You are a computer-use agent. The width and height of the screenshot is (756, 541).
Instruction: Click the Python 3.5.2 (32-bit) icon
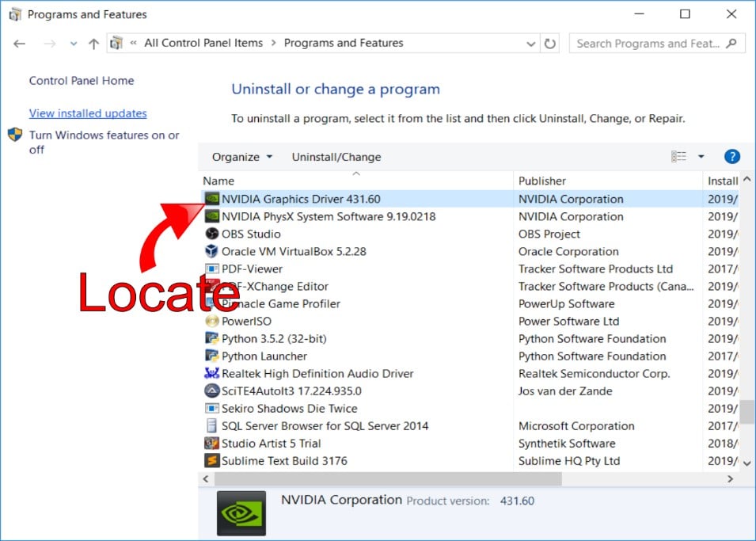(x=211, y=338)
